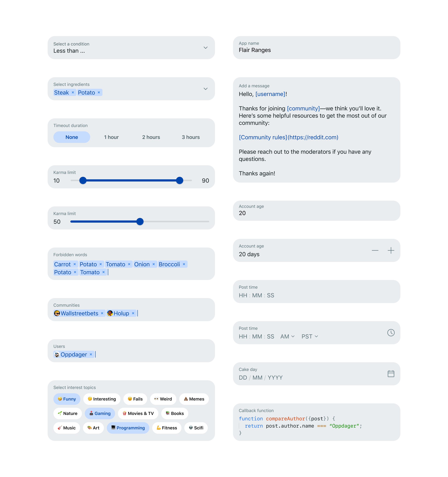This screenshot has width=448, height=477.
Task: Open the PST timezone dropdown
Action: click(310, 336)
